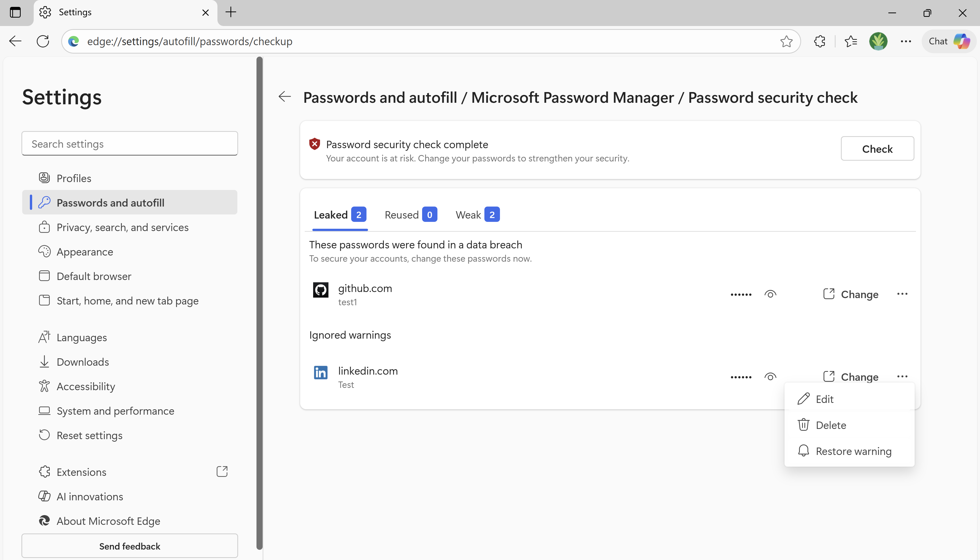Viewport: 980px width, 560px height.
Task: Reveal the linkedin.com password with eye icon
Action: click(770, 377)
